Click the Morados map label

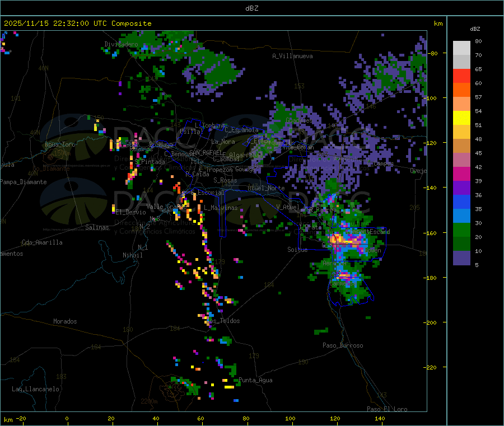click(x=65, y=321)
